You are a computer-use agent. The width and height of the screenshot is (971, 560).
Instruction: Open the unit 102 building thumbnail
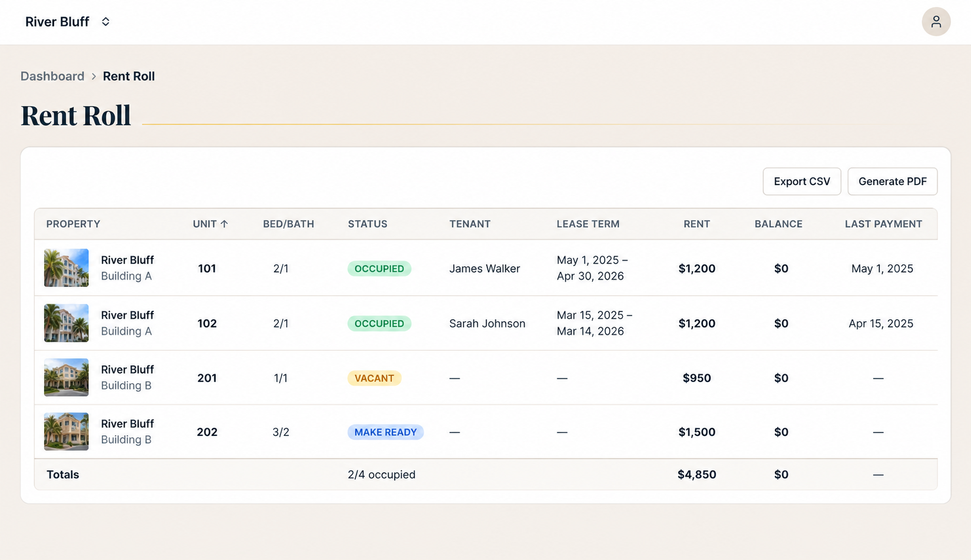click(66, 323)
